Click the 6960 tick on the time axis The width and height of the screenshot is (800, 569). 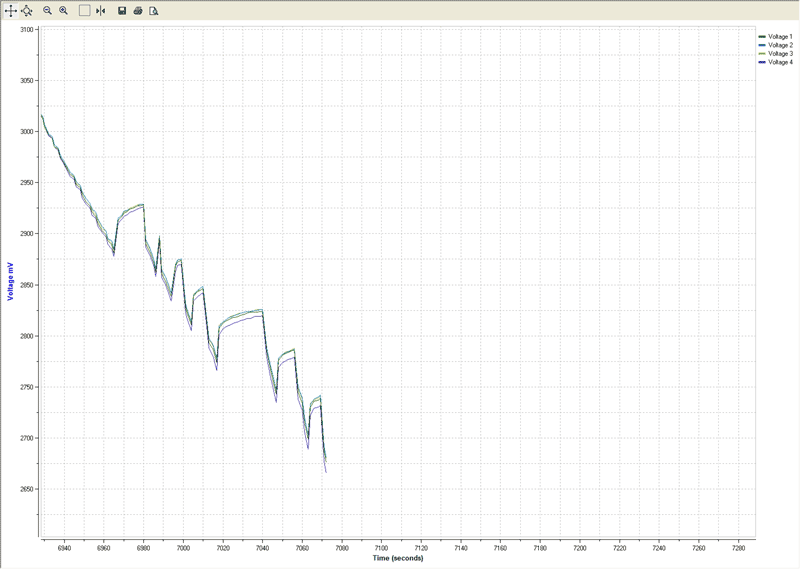pyautogui.click(x=104, y=548)
